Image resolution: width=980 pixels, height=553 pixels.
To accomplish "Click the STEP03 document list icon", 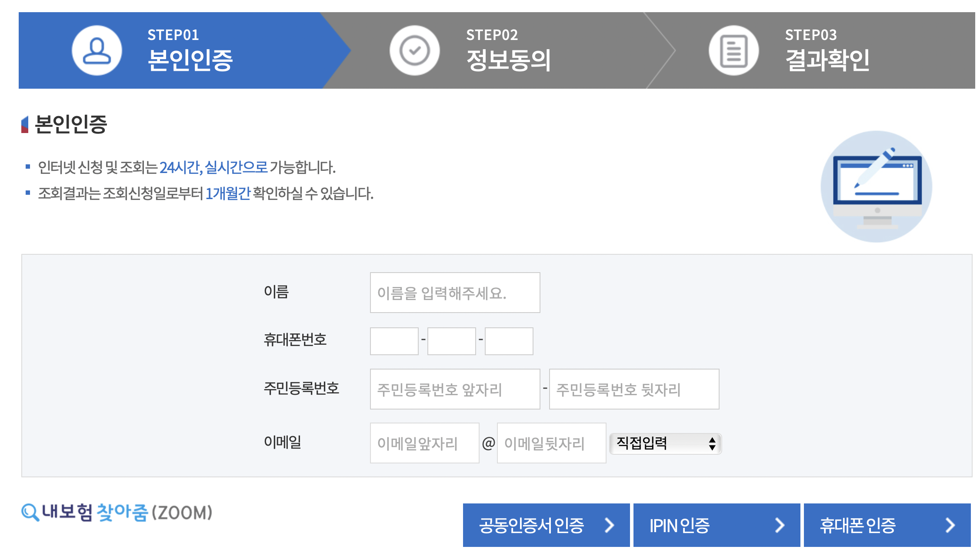I will click(x=733, y=50).
